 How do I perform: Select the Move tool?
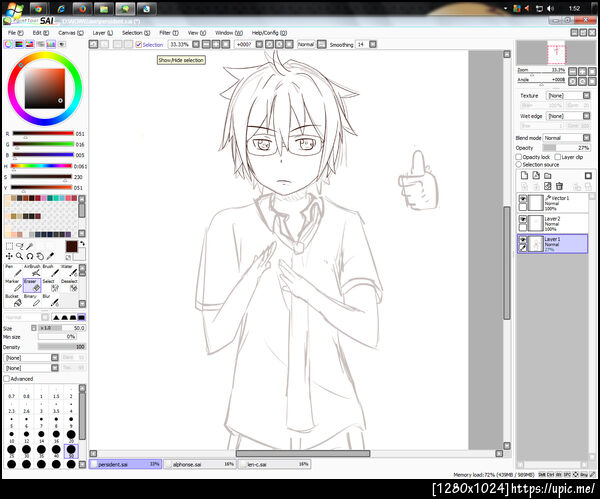[9, 256]
